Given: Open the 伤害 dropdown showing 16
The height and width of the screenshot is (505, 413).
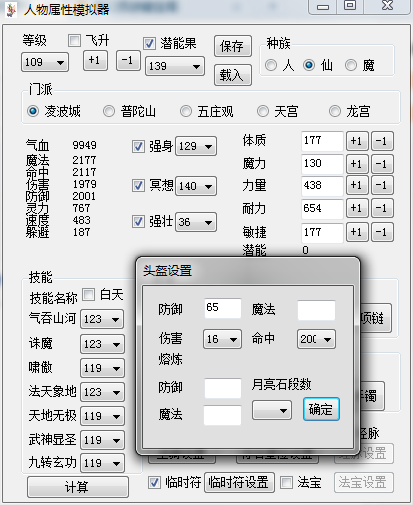Looking at the screenshot, I should pos(222,339).
